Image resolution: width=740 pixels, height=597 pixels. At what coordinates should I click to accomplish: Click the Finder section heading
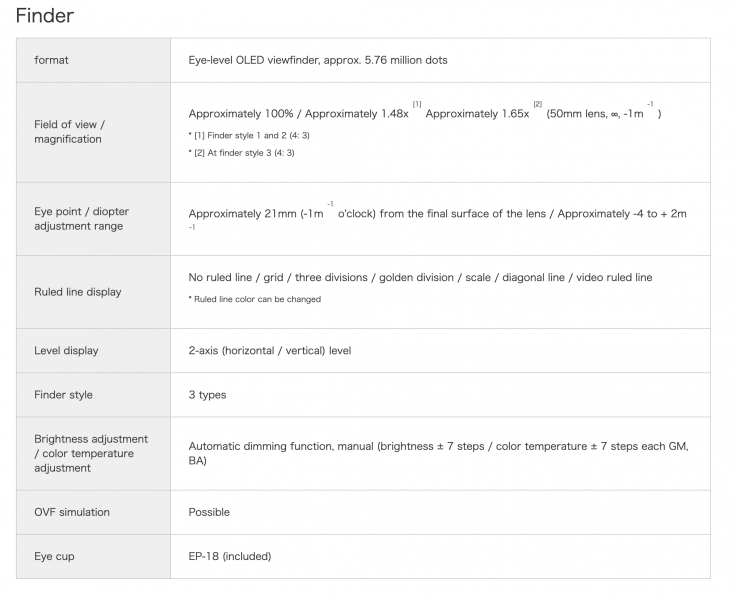pos(44,16)
